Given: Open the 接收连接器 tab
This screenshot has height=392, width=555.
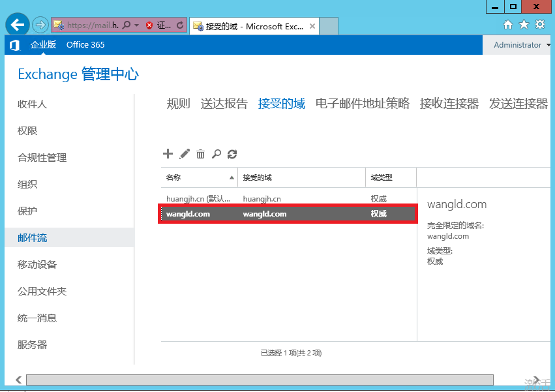Looking at the screenshot, I should pyautogui.click(x=449, y=103).
